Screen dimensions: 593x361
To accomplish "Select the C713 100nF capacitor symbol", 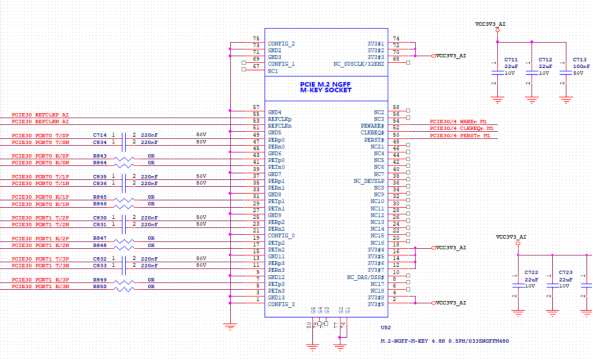I will (566, 73).
